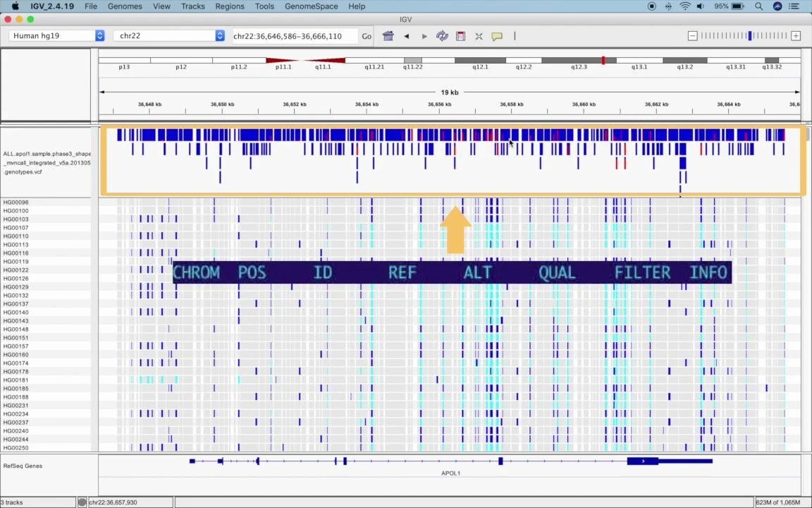Screen dimensions: 812x508
Task: Click the screen recording icon in menu bar
Action: [x=651, y=6]
